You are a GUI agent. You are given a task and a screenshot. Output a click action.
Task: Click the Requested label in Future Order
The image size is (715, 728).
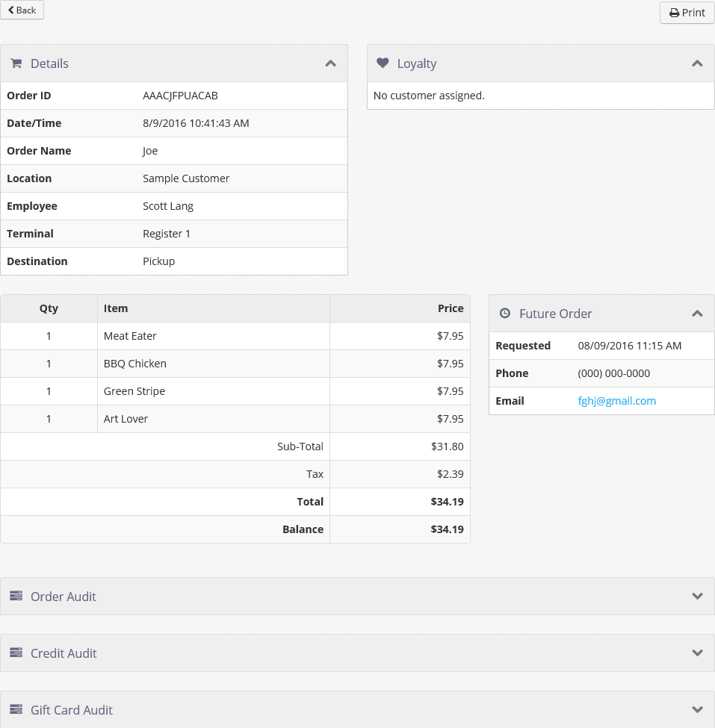point(523,346)
